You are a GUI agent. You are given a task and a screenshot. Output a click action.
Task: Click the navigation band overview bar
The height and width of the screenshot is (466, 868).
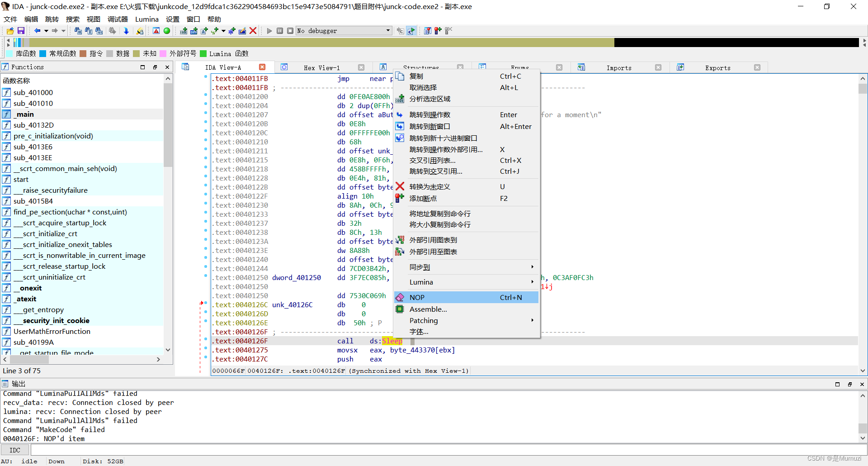[x=436, y=43]
